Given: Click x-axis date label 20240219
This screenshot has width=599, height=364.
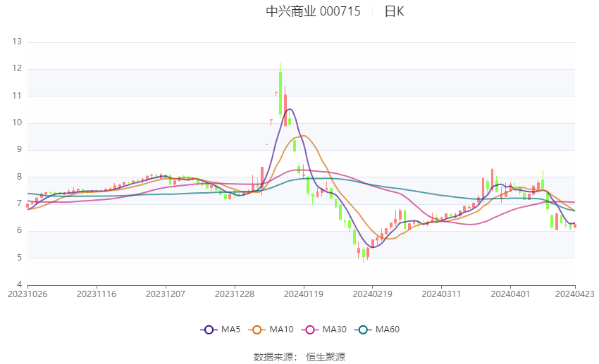Looking at the screenshot, I should coord(373,294).
